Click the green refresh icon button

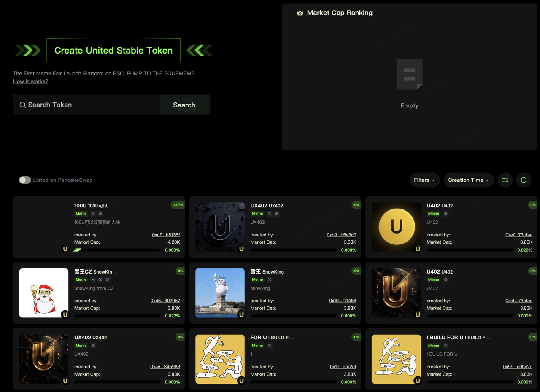tap(524, 180)
